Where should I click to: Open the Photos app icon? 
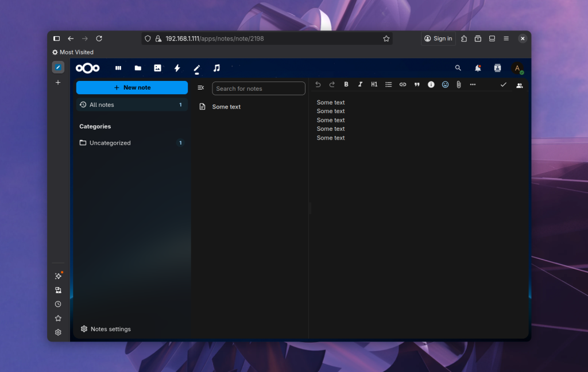coord(157,68)
